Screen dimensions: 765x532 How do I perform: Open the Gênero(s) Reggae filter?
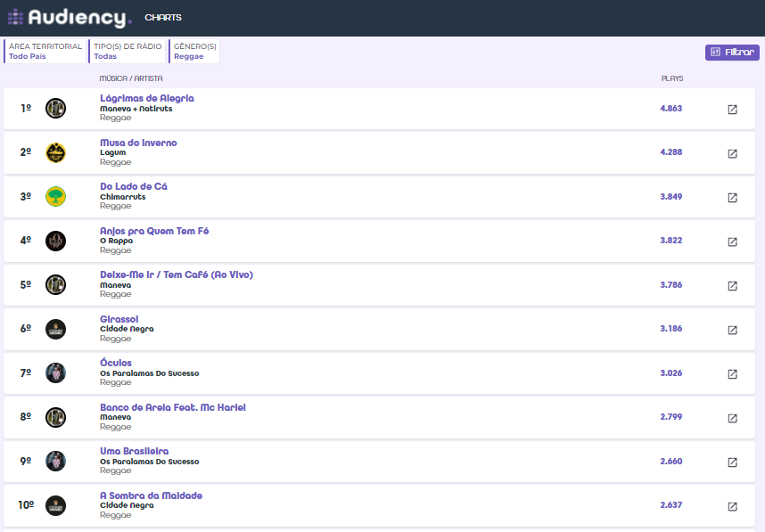coord(194,51)
